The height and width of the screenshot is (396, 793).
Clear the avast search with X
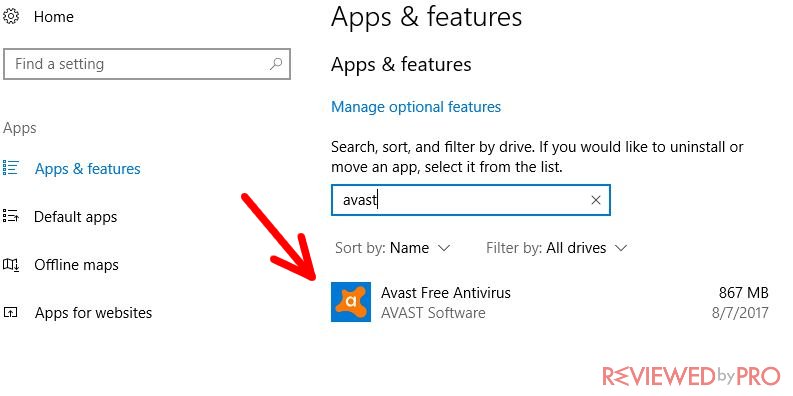point(596,200)
